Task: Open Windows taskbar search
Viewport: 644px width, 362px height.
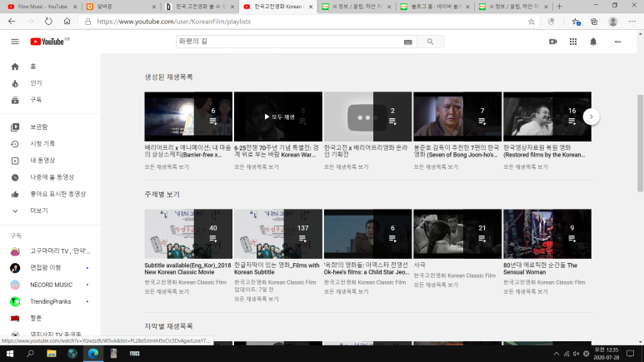Action: click(30, 354)
